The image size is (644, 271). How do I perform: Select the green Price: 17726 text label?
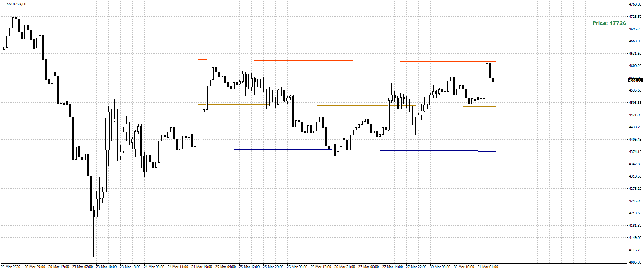[609, 23]
